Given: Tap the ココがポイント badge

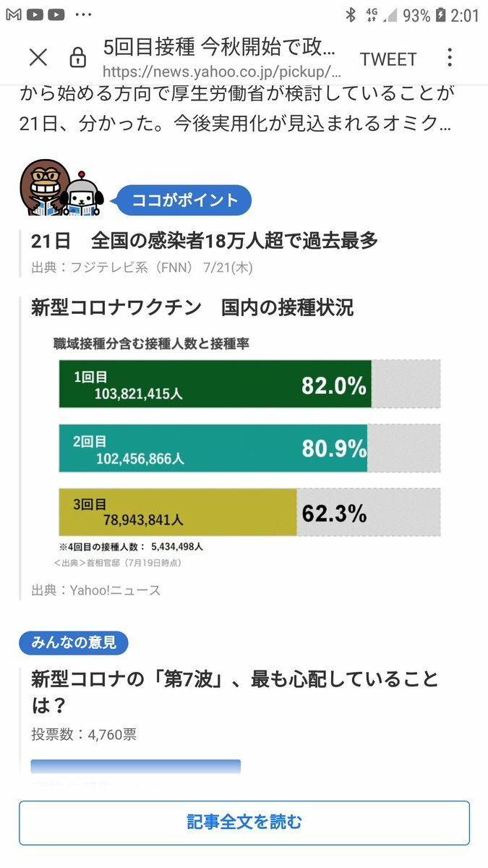Looking at the screenshot, I should (x=184, y=200).
